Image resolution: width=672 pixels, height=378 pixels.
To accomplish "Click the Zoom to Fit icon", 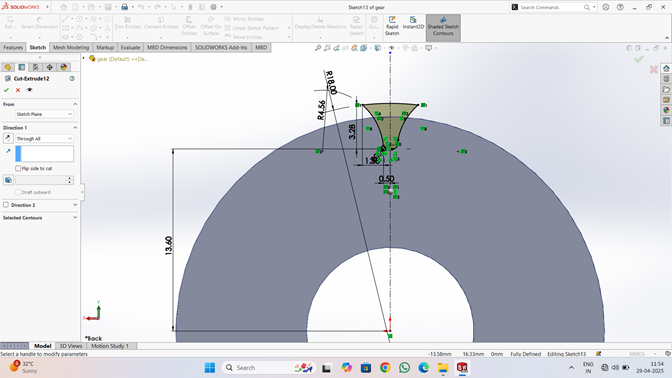I will [x=318, y=48].
